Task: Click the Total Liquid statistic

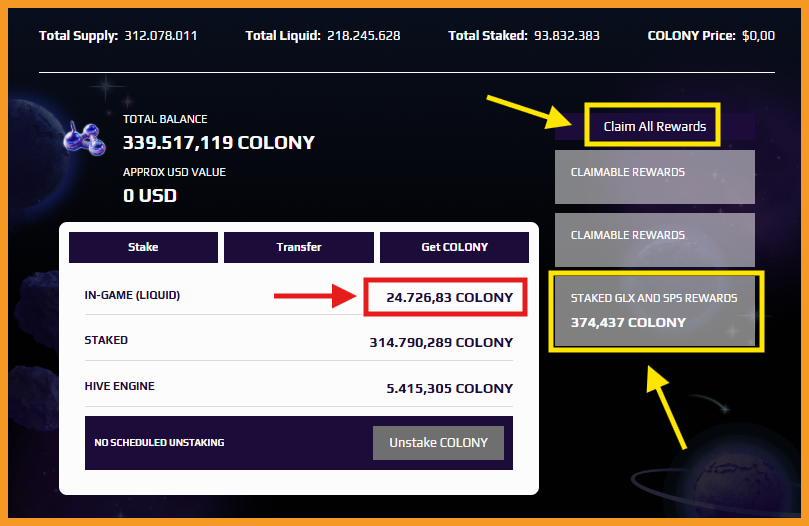Action: coord(322,36)
